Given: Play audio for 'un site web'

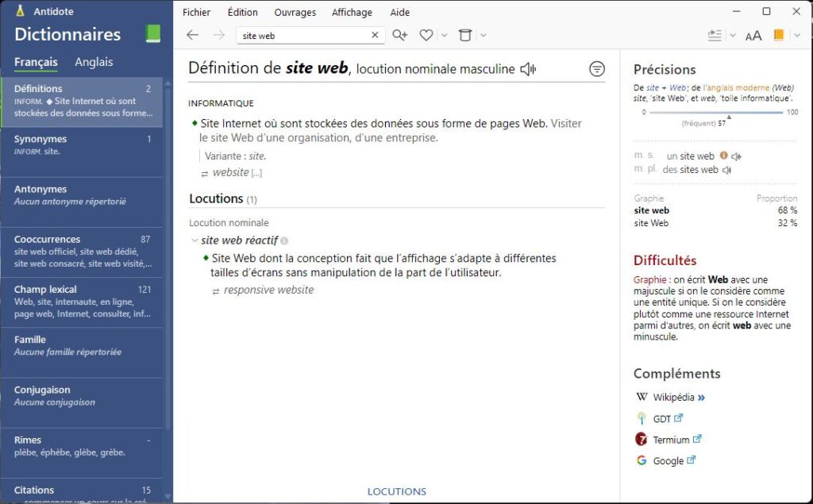Looking at the screenshot, I should (737, 156).
